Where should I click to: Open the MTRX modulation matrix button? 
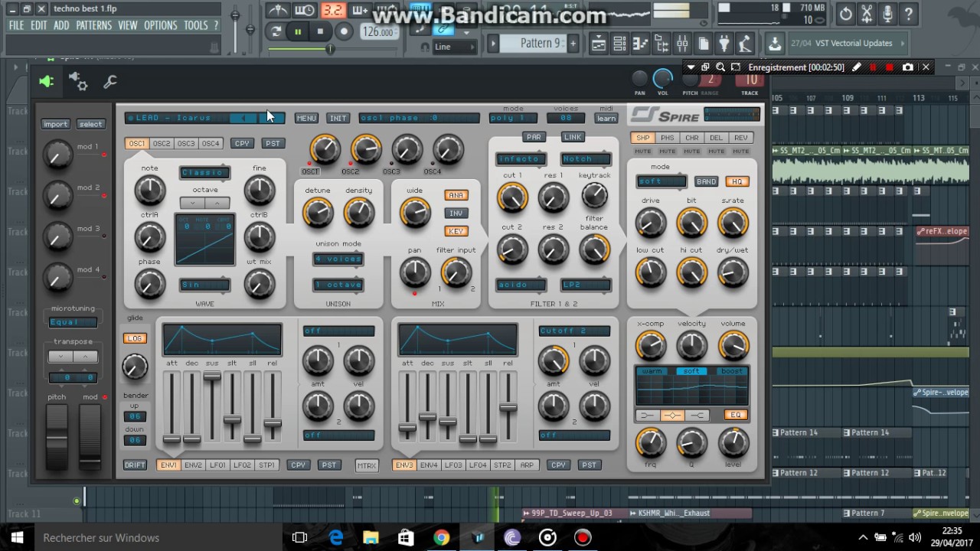click(x=367, y=465)
